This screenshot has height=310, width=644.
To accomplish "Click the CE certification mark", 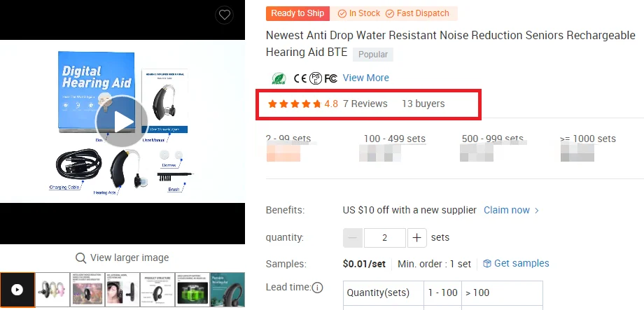I will tap(300, 78).
